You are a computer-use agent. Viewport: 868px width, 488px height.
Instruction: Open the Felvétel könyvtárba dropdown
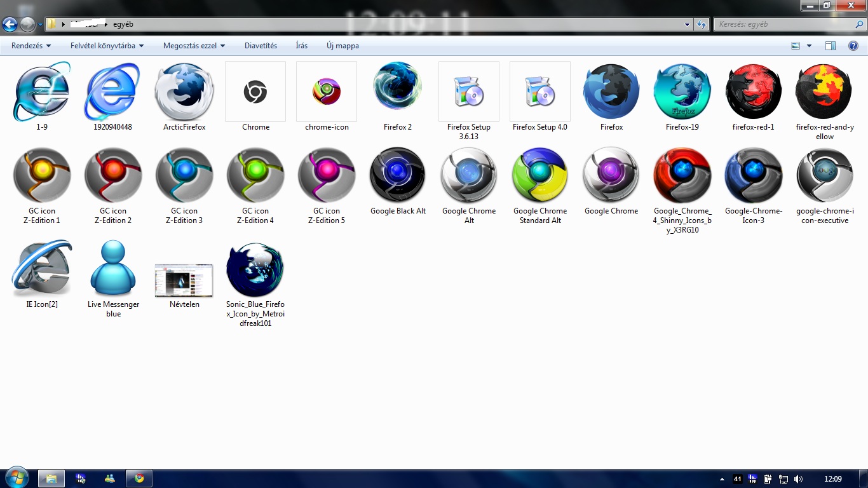107,46
